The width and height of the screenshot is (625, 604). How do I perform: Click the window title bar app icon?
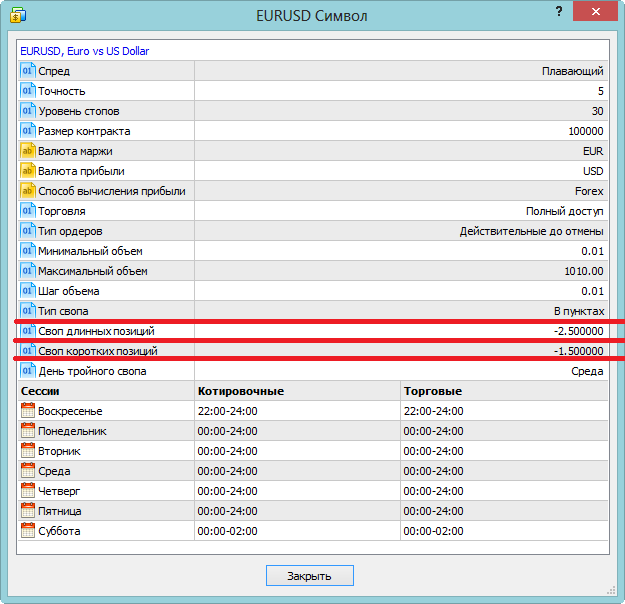18,16
